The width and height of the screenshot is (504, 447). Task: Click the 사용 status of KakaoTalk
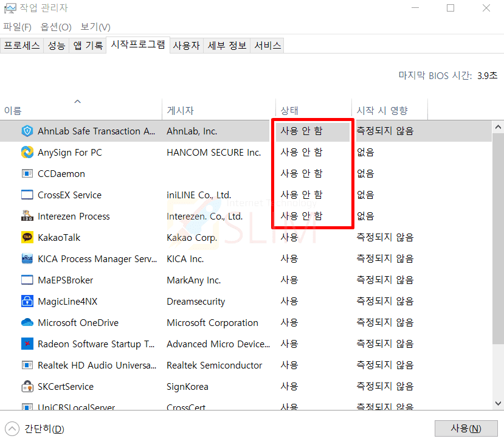click(289, 237)
